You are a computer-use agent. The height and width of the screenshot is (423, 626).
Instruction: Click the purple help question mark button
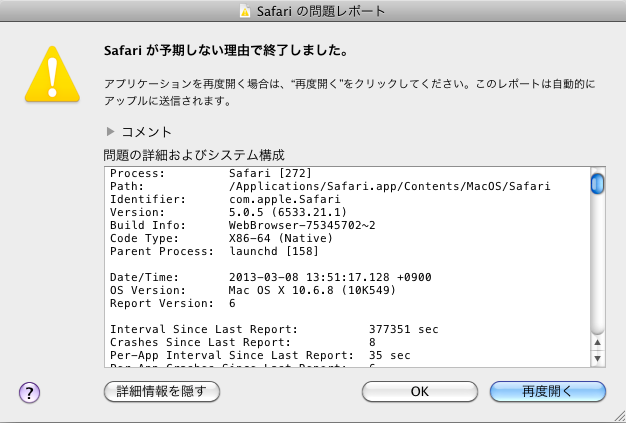pos(29,392)
